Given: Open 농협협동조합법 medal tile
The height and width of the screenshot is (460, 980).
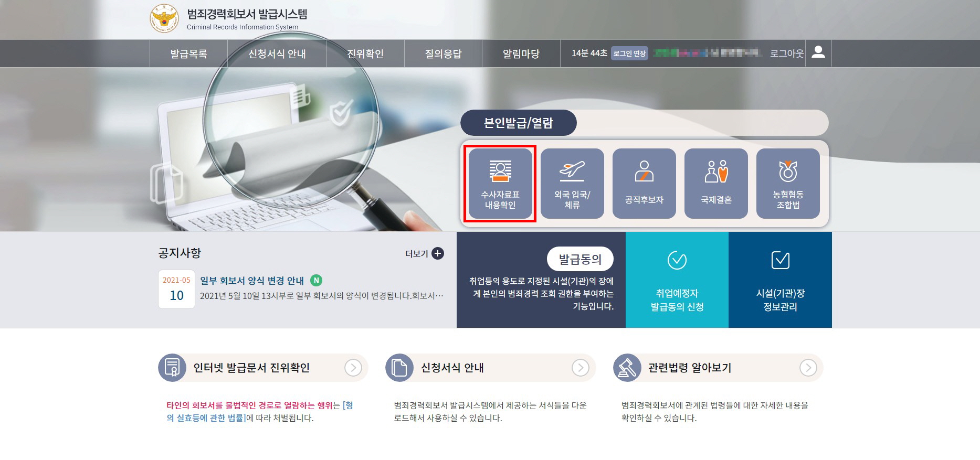Looking at the screenshot, I should pos(788,184).
